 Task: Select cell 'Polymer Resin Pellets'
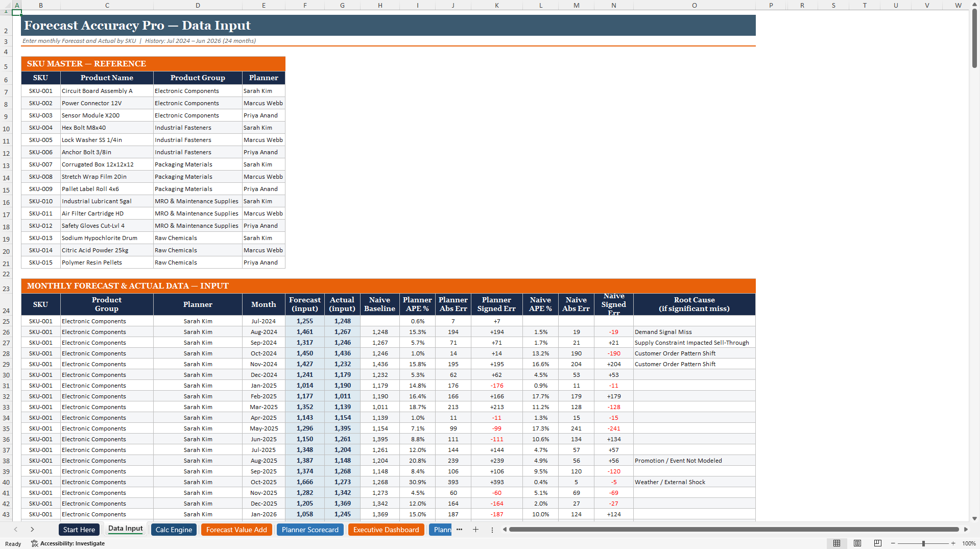[107, 262]
